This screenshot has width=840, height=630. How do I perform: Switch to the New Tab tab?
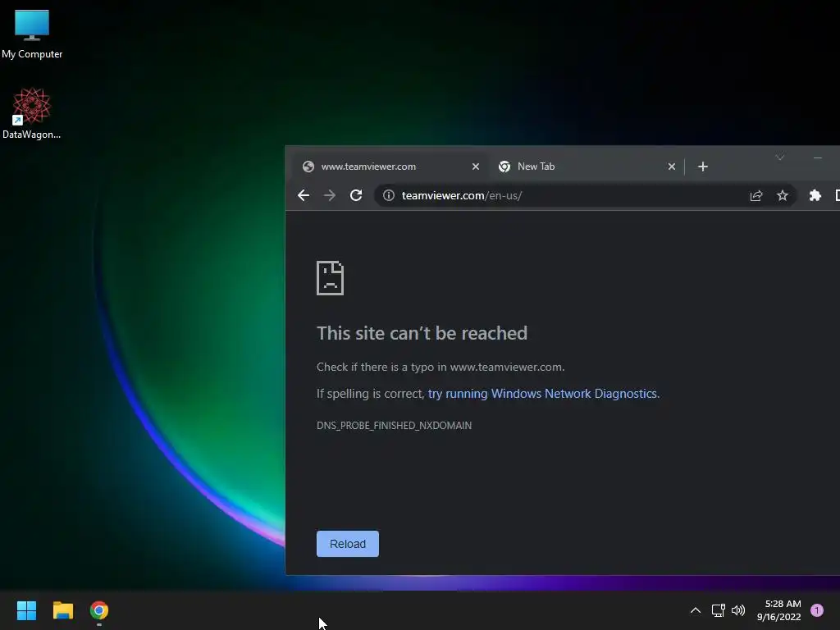[587, 167]
